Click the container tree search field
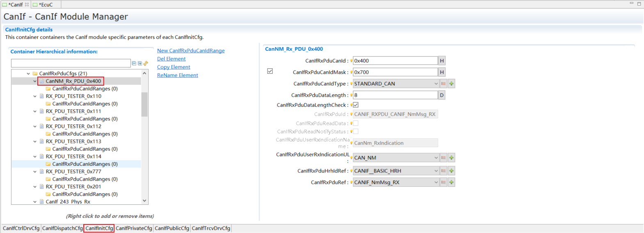The image size is (644, 233). (71, 63)
